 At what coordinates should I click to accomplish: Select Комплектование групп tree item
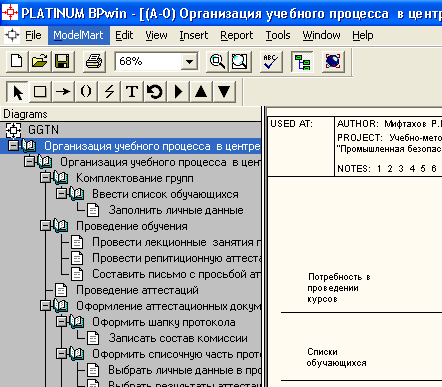pyautogui.click(x=135, y=178)
